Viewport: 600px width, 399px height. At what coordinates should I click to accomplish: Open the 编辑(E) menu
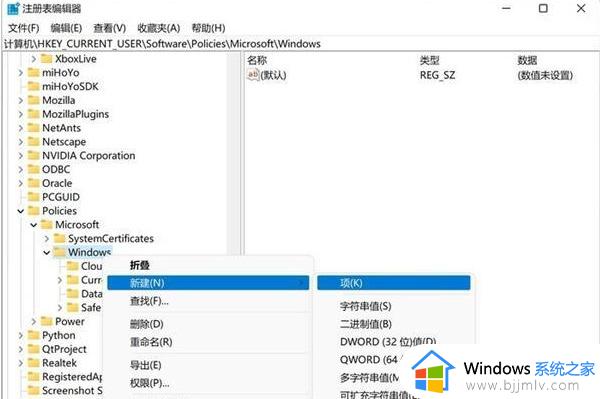66,28
